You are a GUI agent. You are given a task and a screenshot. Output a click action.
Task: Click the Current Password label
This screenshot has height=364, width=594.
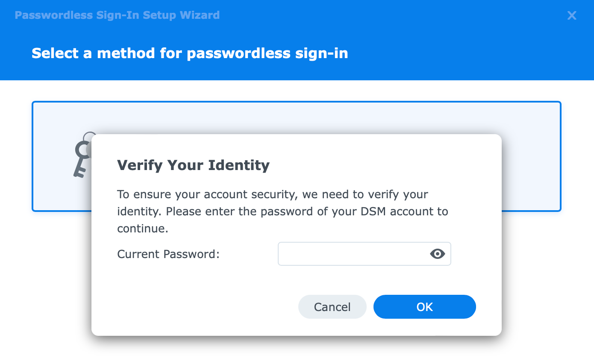[168, 254]
